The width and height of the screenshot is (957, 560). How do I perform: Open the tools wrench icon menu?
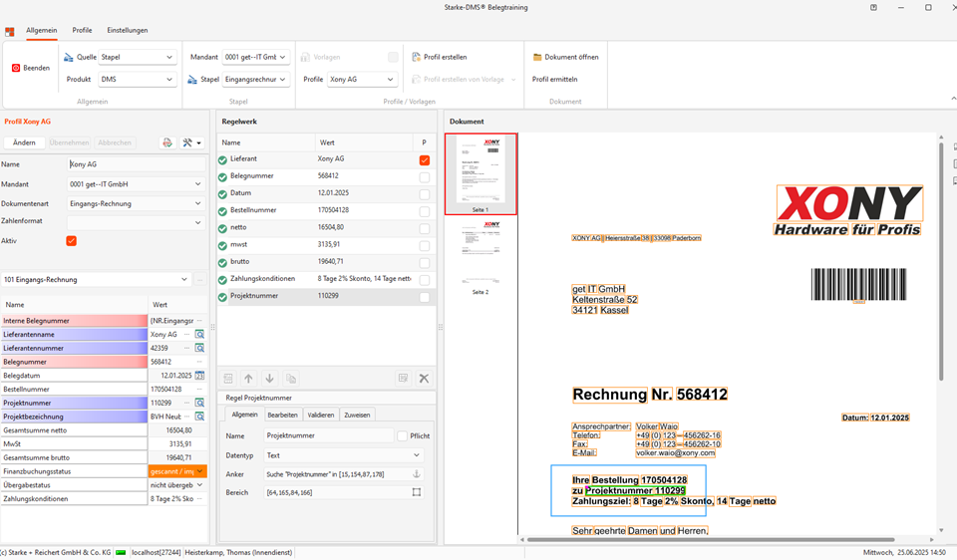click(x=191, y=142)
